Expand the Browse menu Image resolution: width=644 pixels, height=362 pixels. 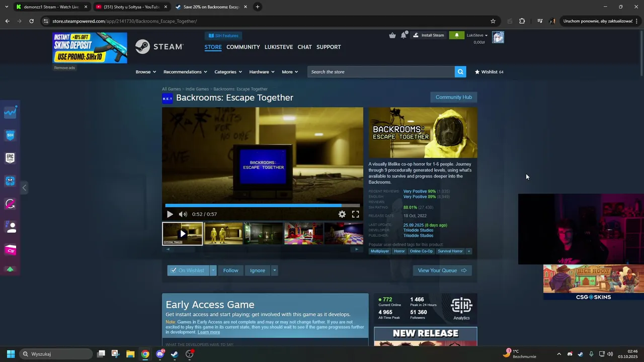tap(145, 72)
